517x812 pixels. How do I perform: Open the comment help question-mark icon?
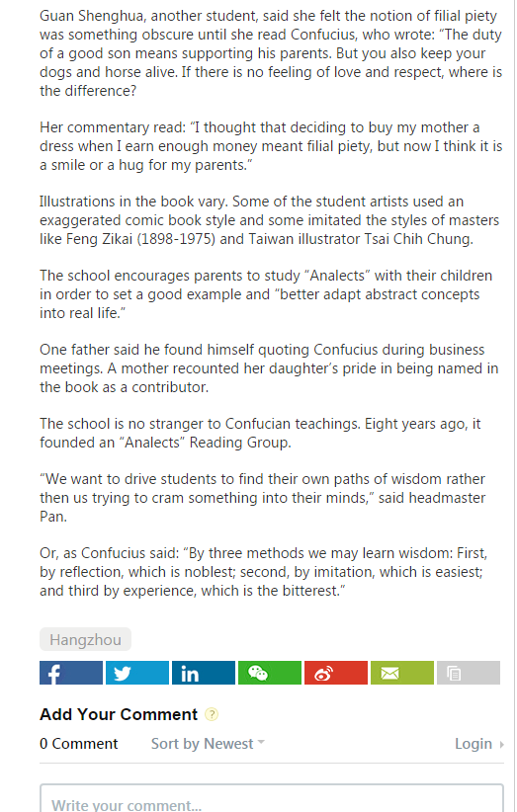(x=212, y=714)
